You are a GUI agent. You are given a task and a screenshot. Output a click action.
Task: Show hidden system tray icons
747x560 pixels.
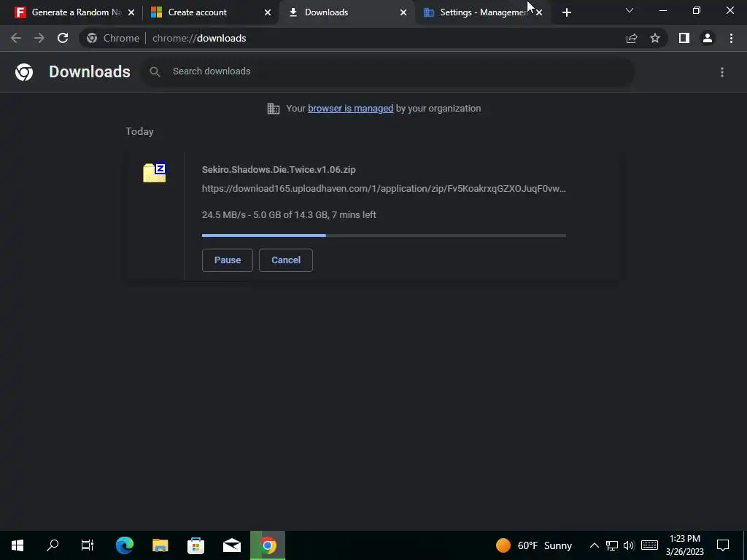[594, 545]
